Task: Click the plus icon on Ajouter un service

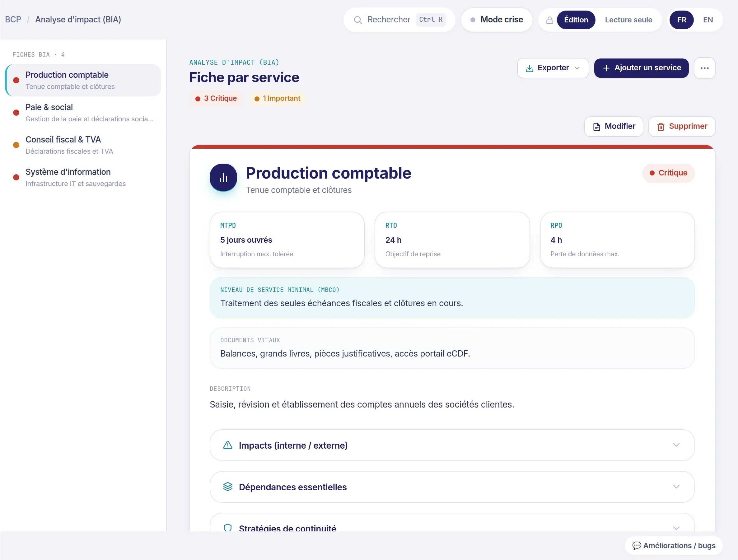Action: click(606, 68)
